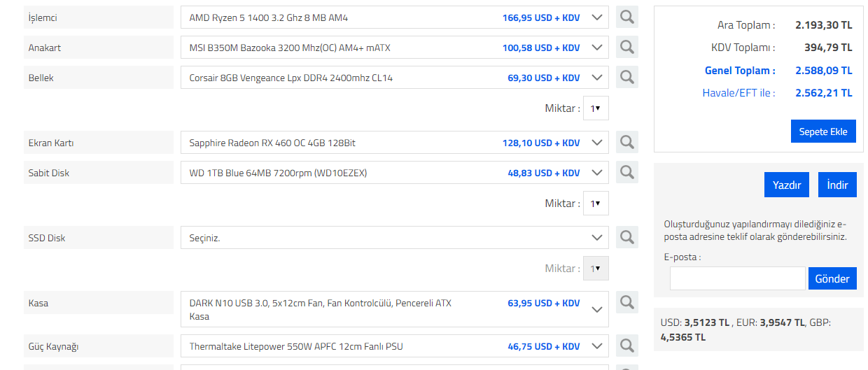868x370 pixels.
Task: Click the Yazdır print button
Action: (787, 185)
